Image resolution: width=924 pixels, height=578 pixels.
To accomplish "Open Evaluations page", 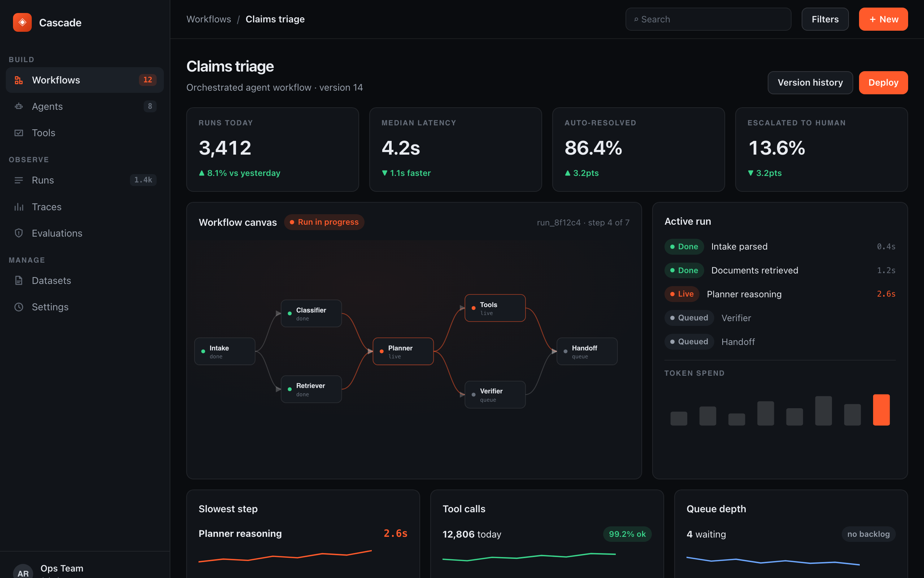I will pyautogui.click(x=85, y=233).
